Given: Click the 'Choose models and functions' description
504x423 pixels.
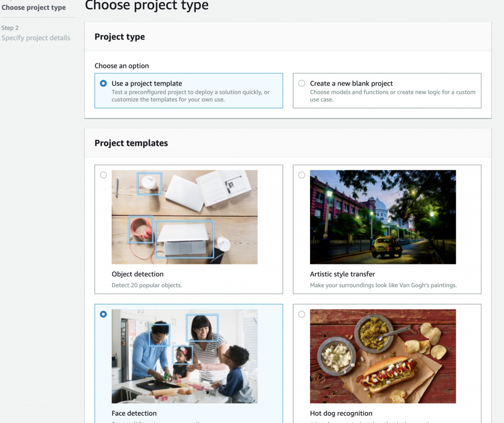Looking at the screenshot, I should 392,96.
